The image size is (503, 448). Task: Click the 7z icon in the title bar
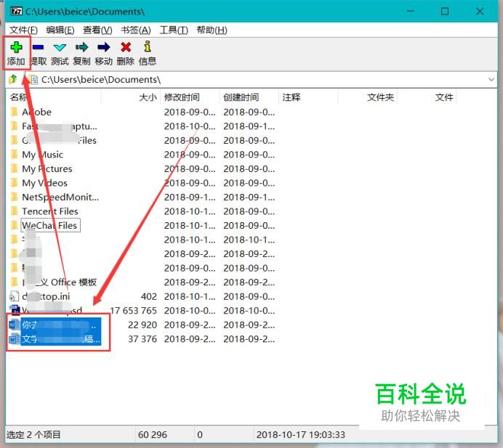16,12
